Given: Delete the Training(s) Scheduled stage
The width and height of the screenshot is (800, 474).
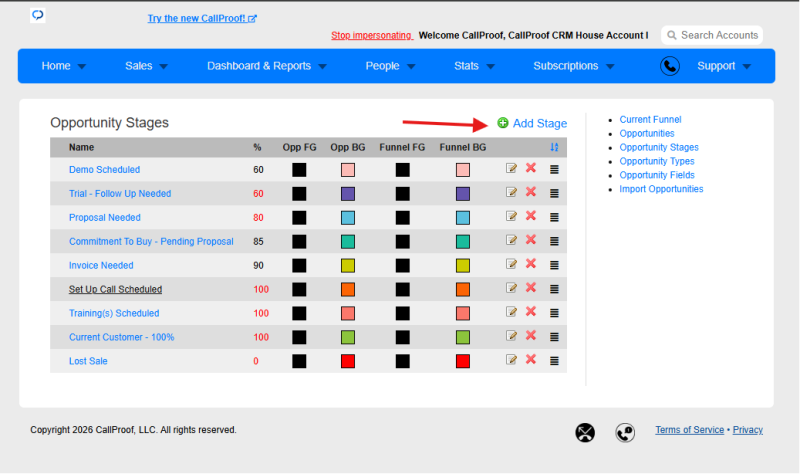Looking at the screenshot, I should point(531,312).
